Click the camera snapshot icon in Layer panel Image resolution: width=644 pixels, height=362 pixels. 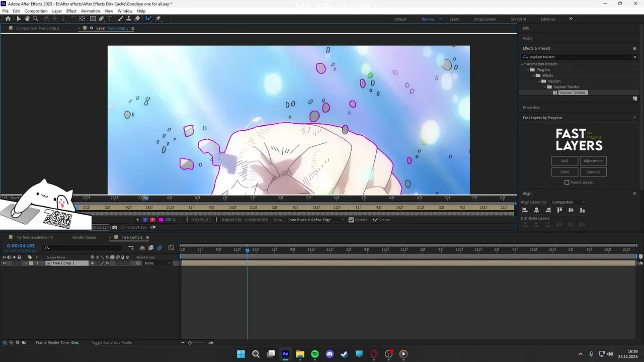point(115,227)
